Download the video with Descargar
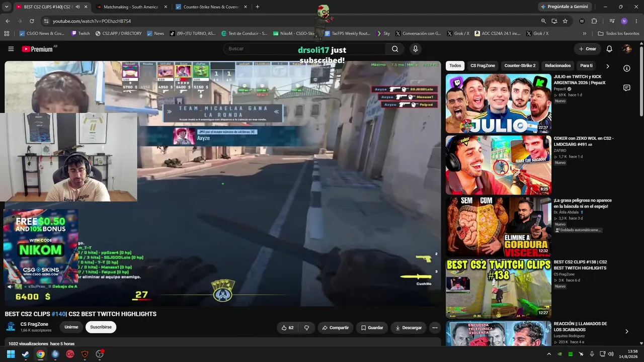Image resolution: width=644 pixels, height=362 pixels. pos(409,328)
